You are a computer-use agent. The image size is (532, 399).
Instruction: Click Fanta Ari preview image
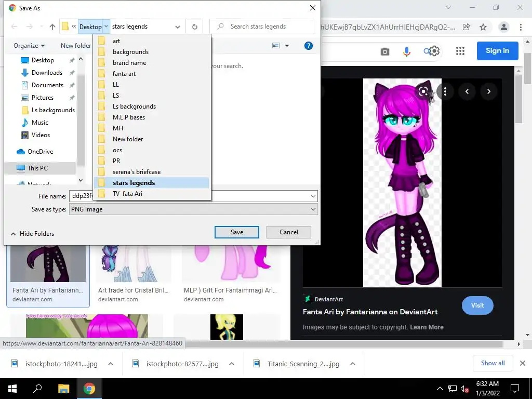pyautogui.click(x=402, y=183)
